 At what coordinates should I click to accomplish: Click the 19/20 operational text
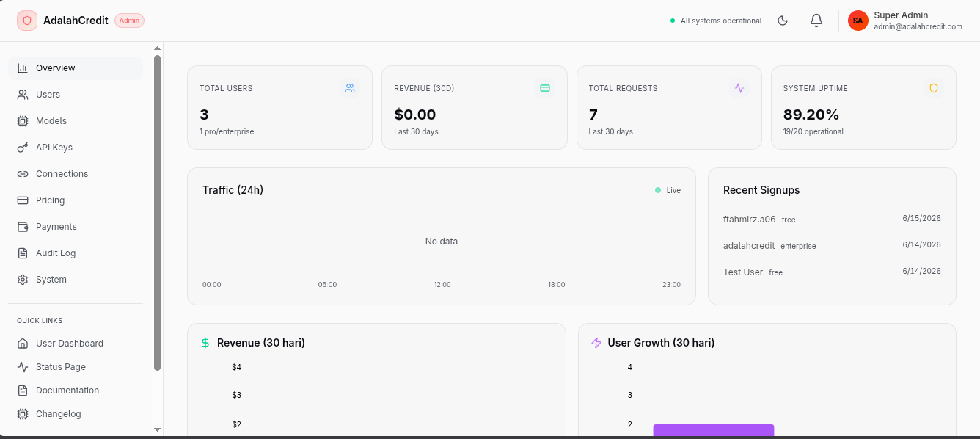pos(813,132)
